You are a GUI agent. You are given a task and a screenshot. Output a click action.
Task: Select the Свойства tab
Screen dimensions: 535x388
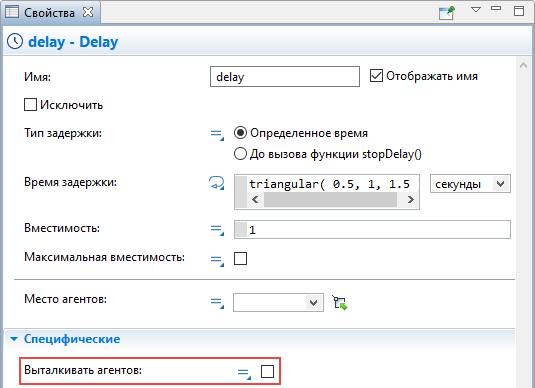click(49, 13)
